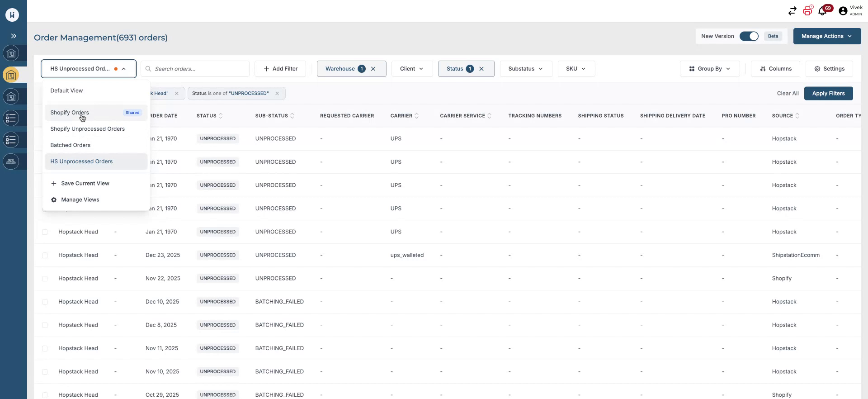Screen dimensions: 868x399
Task: Check the Dec 23, 2025 order checkbox
Action: click(45, 255)
